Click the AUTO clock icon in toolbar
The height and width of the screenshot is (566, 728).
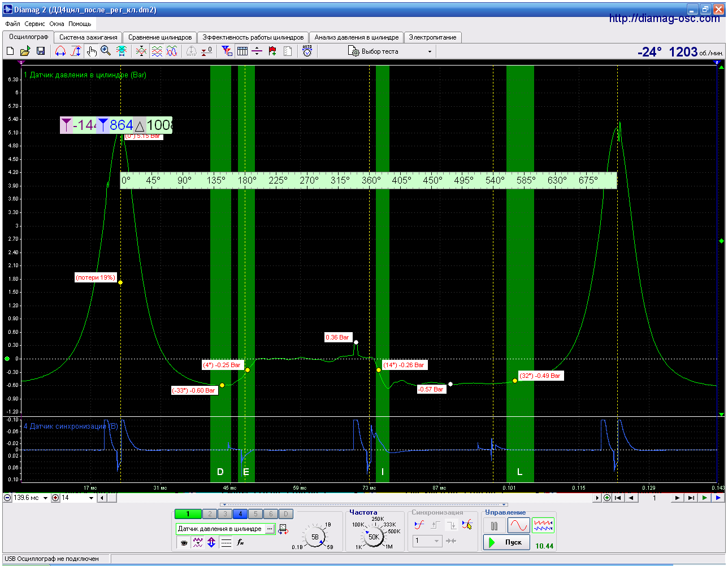[x=307, y=51]
